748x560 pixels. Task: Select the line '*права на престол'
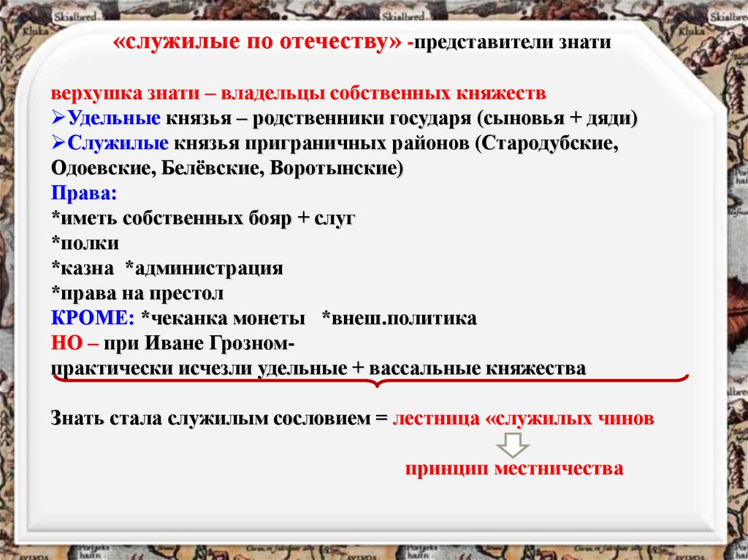click(137, 294)
